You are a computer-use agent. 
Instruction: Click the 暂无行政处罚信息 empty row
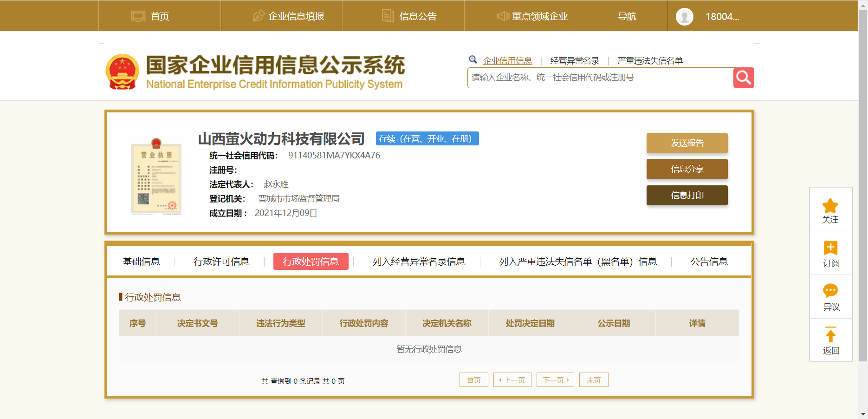429,349
